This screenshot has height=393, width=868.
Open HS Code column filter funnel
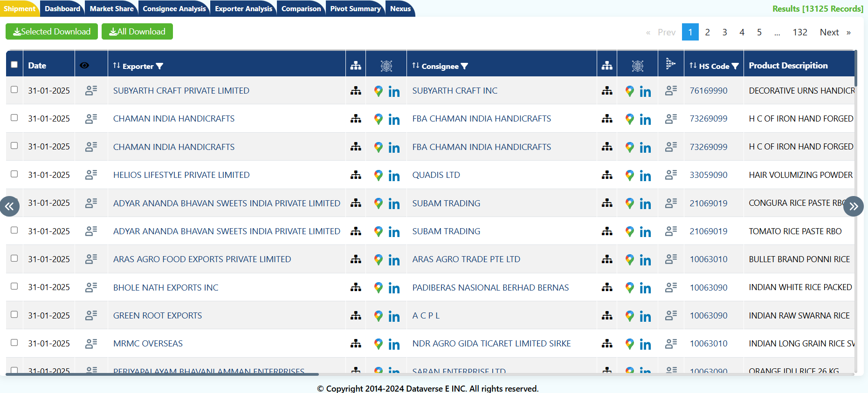(735, 66)
